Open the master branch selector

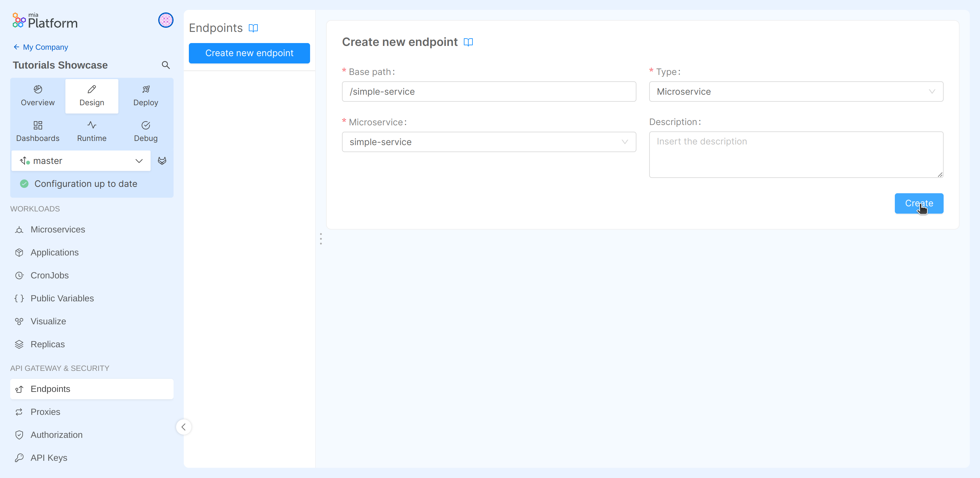81,160
